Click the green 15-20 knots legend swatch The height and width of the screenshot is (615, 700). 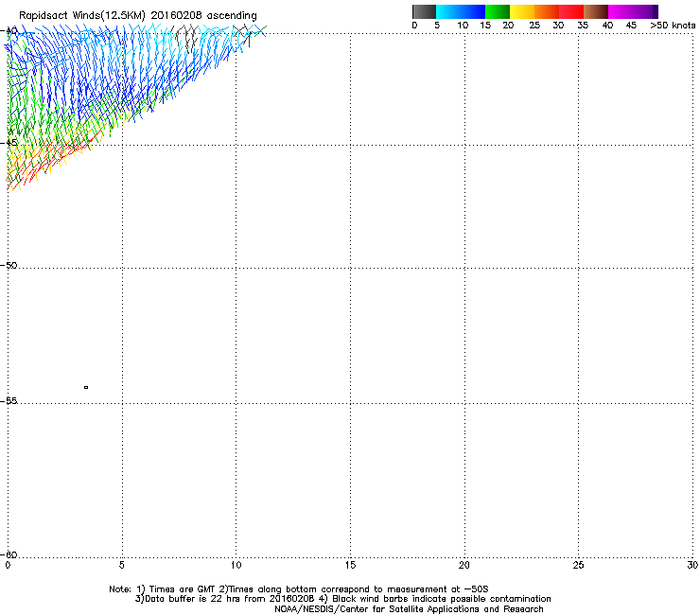tap(498, 11)
